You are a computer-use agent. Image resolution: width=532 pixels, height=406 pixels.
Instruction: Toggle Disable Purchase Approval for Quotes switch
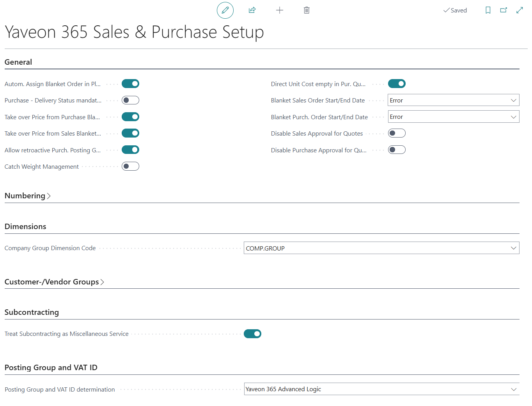point(397,150)
